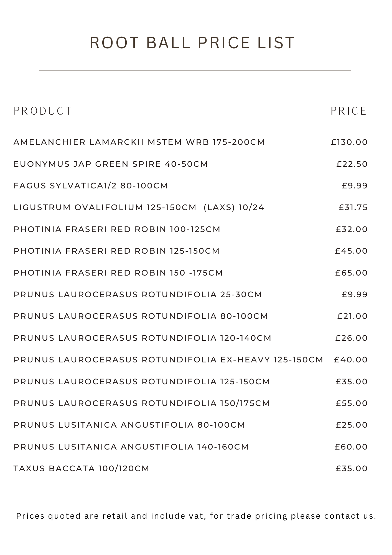Select Prunus Lusitanica Angustifolia 80-100cm
This screenshot has height=555, width=392.
pyautogui.click(x=129, y=425)
